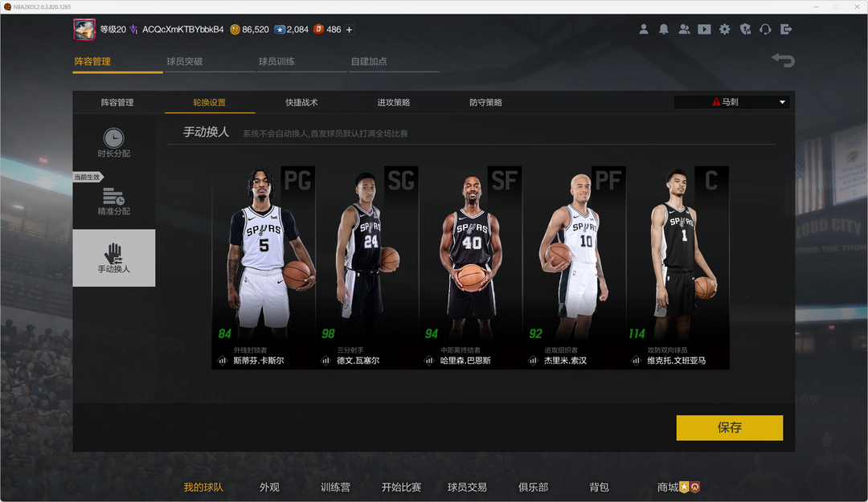
Task: Open the 自建加点 tab
Action: point(369,61)
